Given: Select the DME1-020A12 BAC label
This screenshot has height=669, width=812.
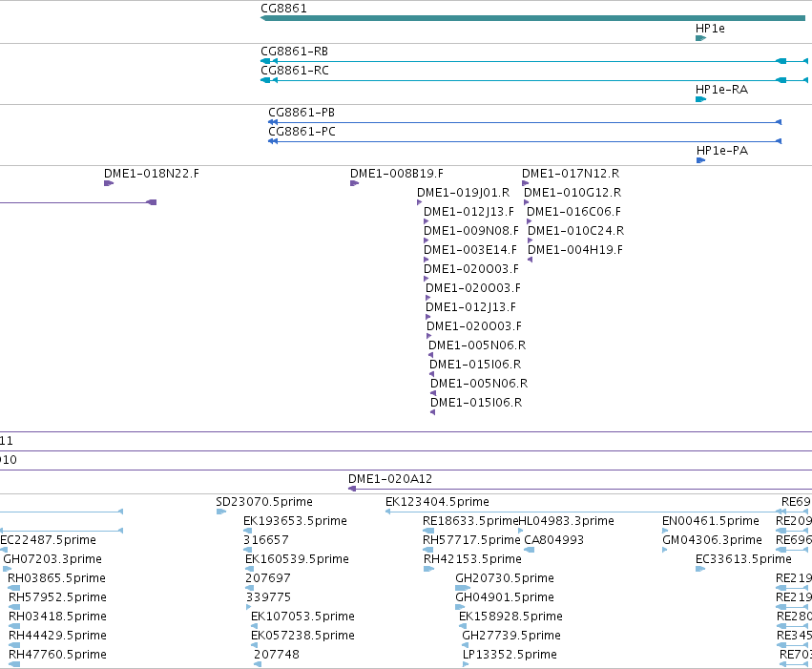Looking at the screenshot, I should point(390,479).
